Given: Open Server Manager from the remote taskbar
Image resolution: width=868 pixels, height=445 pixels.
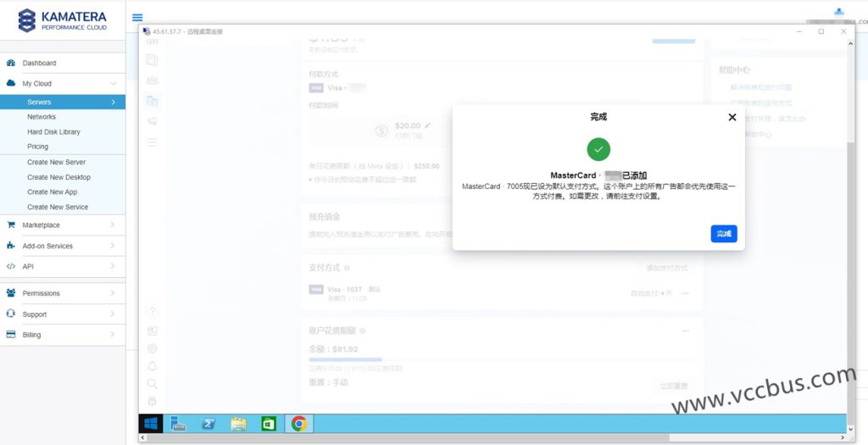Looking at the screenshot, I should tap(179, 424).
